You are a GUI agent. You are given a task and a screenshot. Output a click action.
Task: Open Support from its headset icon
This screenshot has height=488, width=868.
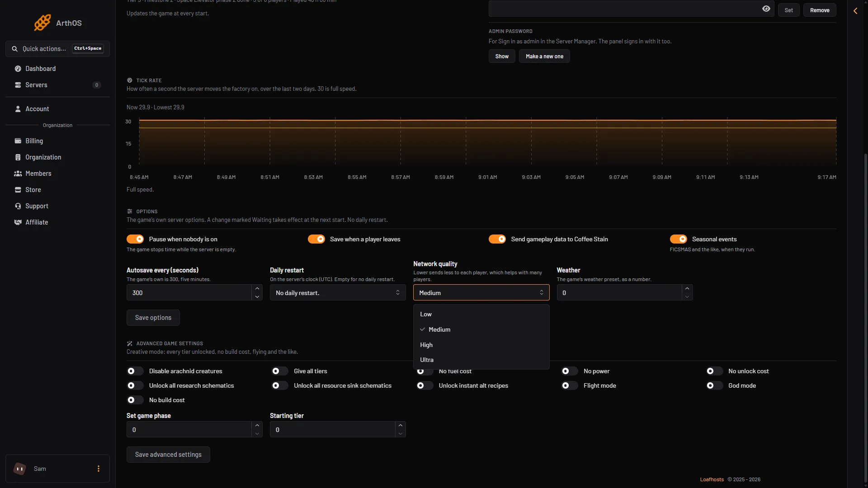click(18, 206)
